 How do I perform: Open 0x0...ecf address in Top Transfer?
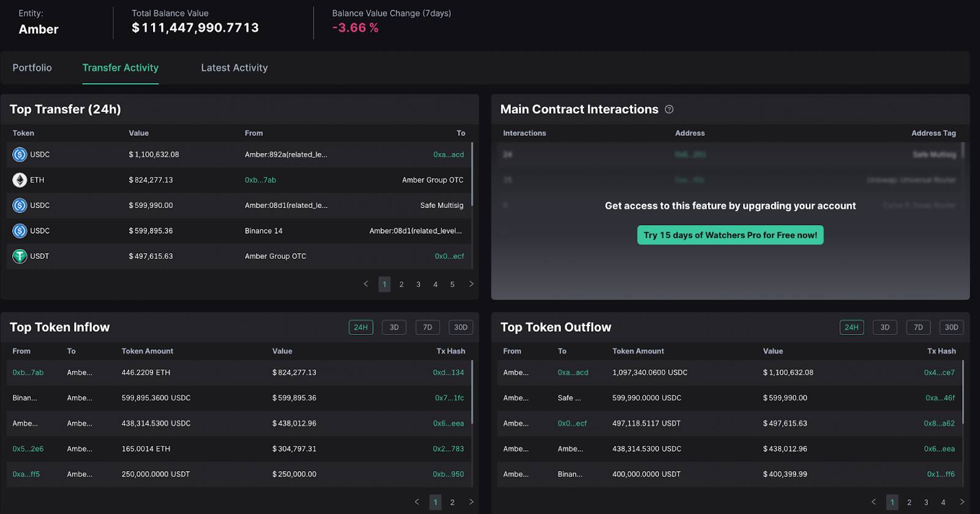click(x=449, y=256)
